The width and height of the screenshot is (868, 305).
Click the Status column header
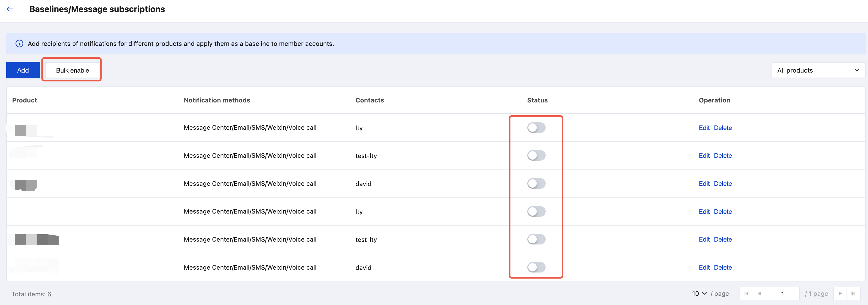[x=537, y=100]
